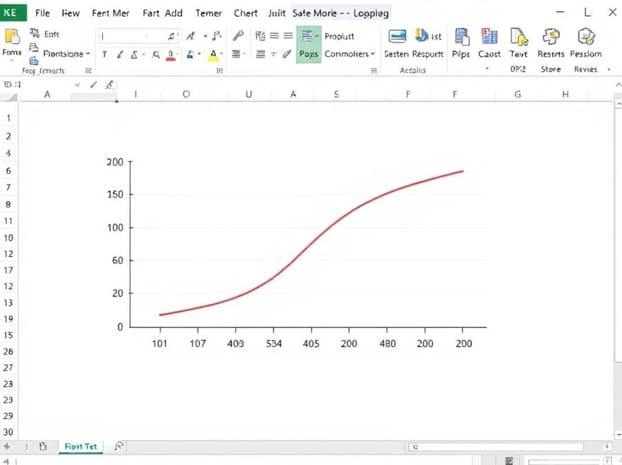Click the yellow highlight color button
The width and height of the screenshot is (622, 465).
[213, 55]
